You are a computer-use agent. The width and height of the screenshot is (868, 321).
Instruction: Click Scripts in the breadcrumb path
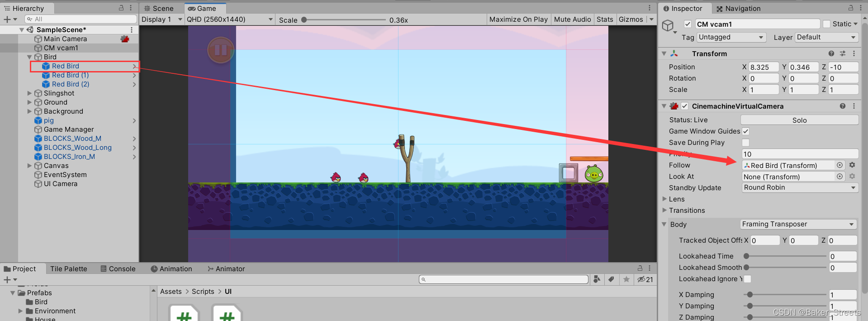click(x=203, y=292)
